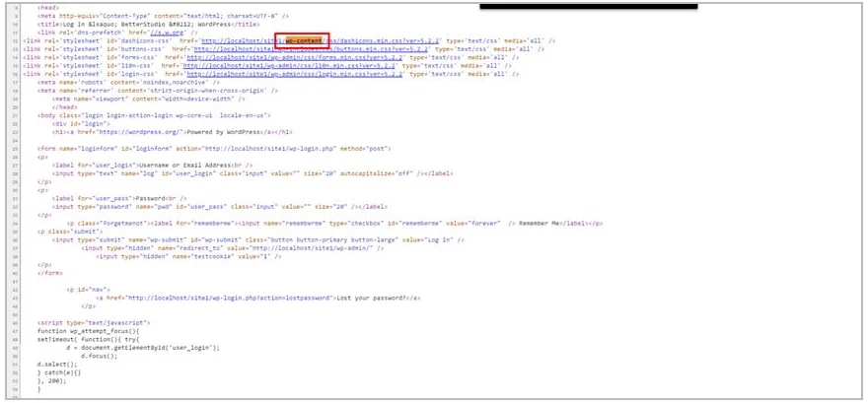868x403 pixels.
Task: Click the highlighted wp-content text
Action: pyautogui.click(x=303, y=41)
